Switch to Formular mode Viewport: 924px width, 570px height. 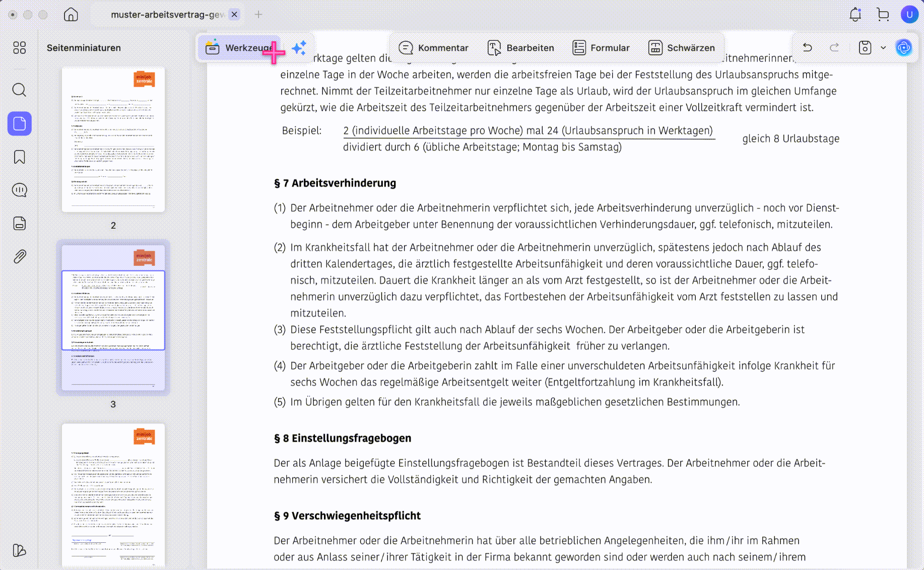coord(601,48)
